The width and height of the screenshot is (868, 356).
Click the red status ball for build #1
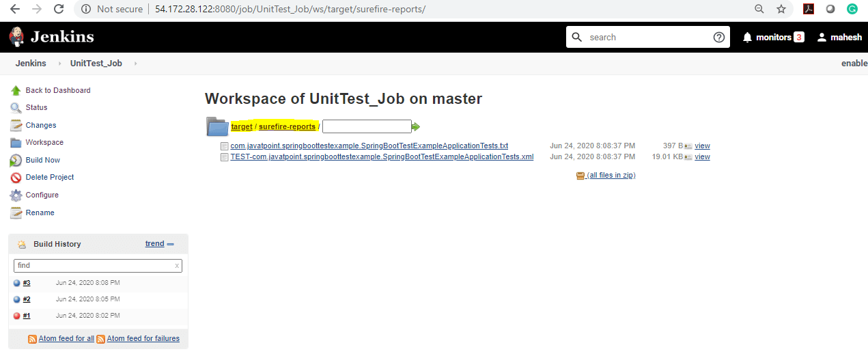[x=17, y=316]
